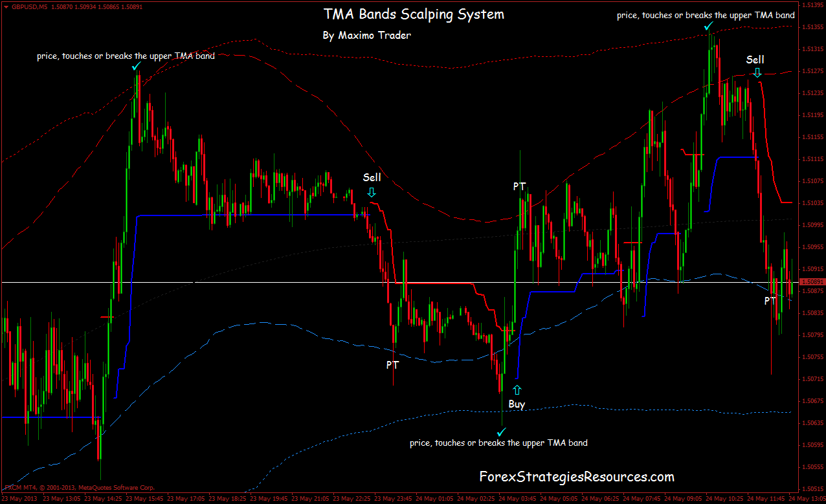Screen dimensions: 826x504
Task: Click price axis value 1.50715
Action: pyautogui.click(x=812, y=379)
